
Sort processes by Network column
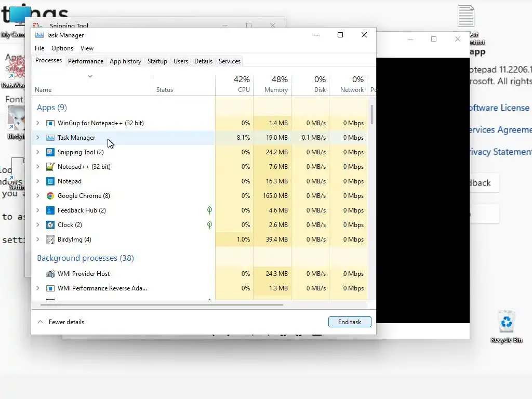pos(348,84)
